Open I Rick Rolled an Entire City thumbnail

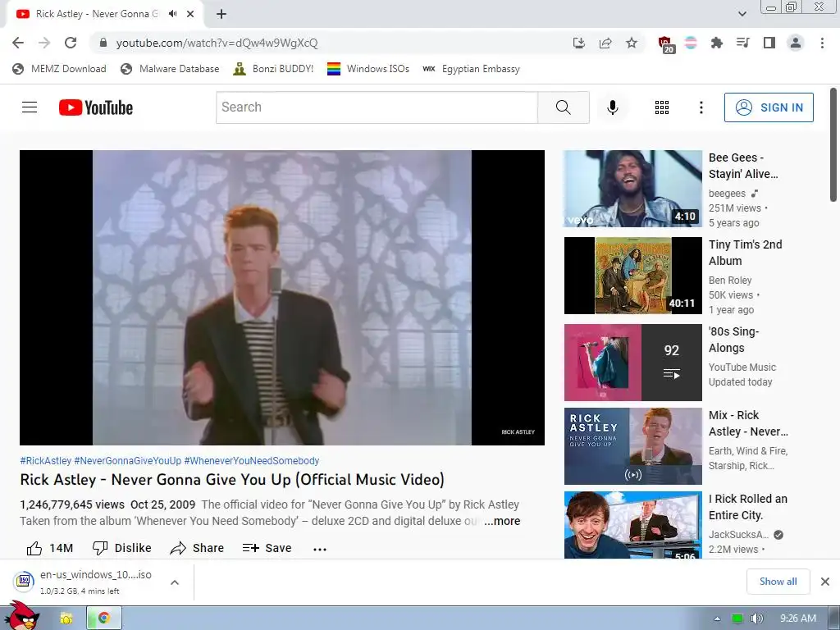click(x=632, y=525)
